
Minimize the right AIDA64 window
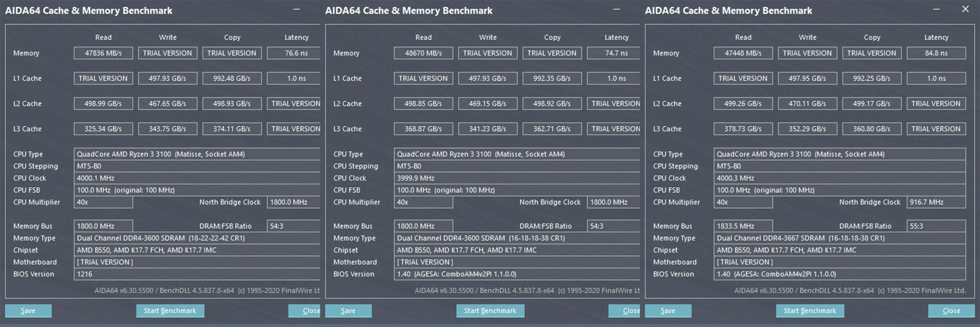click(x=936, y=9)
